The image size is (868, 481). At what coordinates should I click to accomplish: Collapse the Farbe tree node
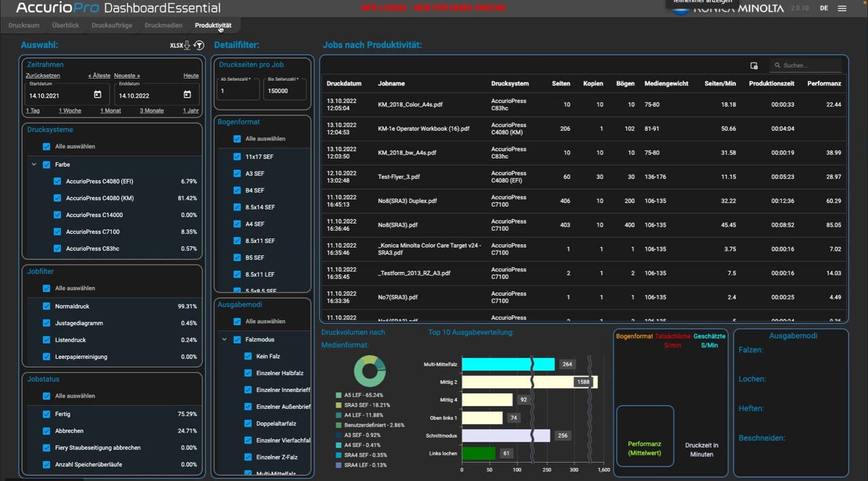[x=34, y=164]
